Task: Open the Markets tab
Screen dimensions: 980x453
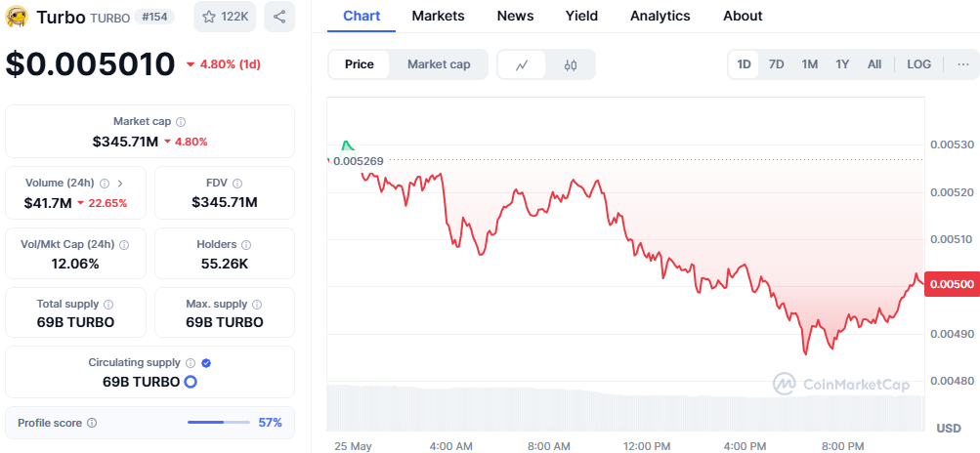Action: [438, 16]
